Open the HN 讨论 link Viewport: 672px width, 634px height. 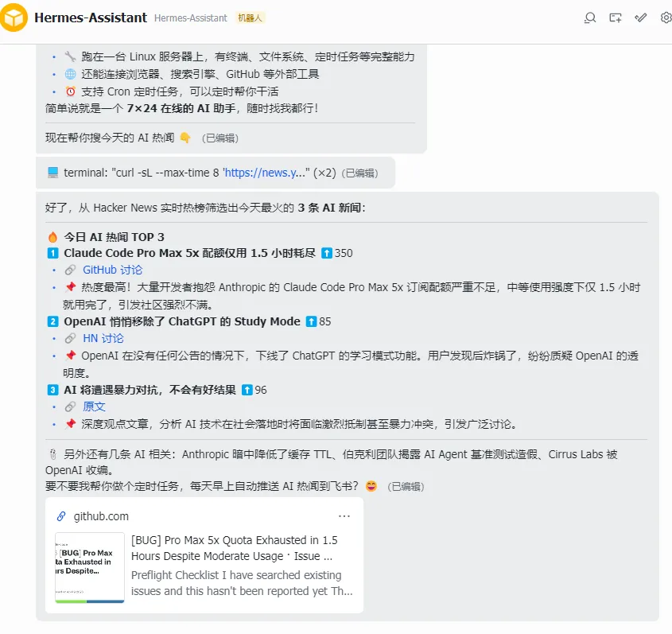click(103, 339)
